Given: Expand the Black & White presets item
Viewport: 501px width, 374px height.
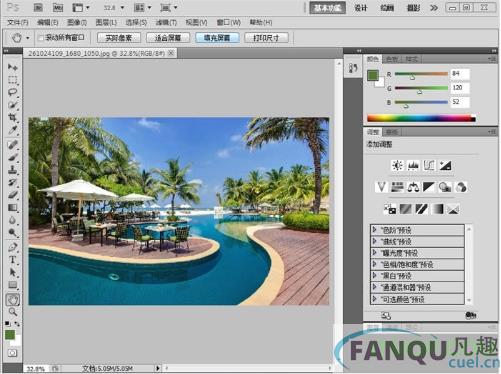Looking at the screenshot, I should 417,276.
